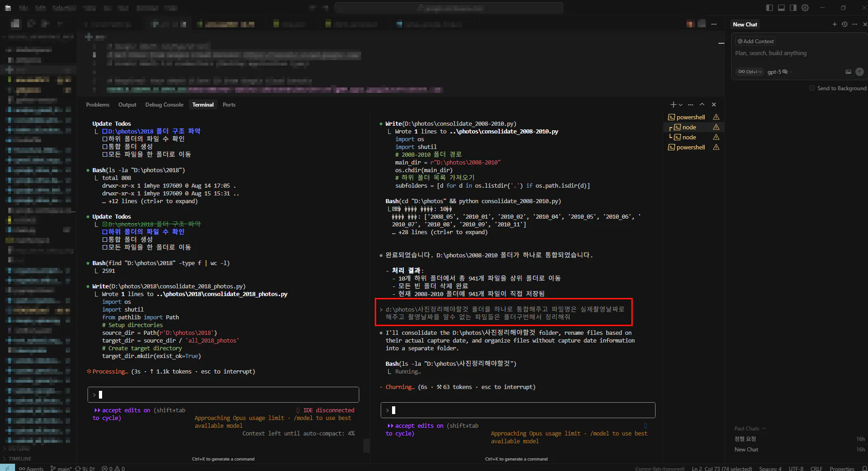The image size is (868, 471).
Task: Click the Cursor Tab status bar entry
Action: [x=660, y=468]
